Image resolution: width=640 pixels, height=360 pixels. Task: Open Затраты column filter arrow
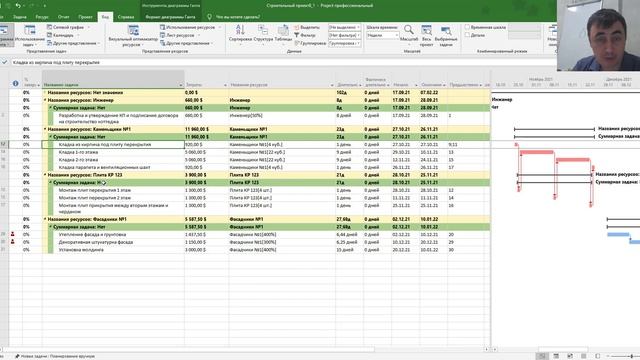point(225,85)
